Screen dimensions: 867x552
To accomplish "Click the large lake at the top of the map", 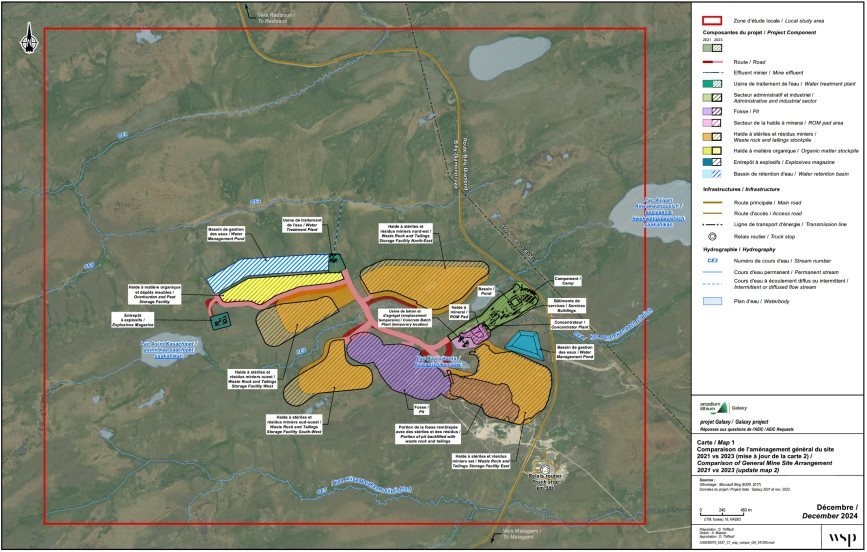I will 509,58.
